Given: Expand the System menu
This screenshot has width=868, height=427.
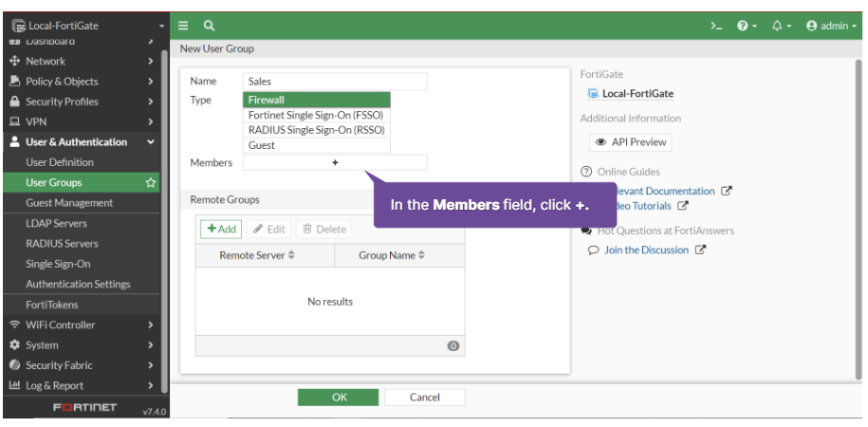Looking at the screenshot, I should pyautogui.click(x=82, y=345).
